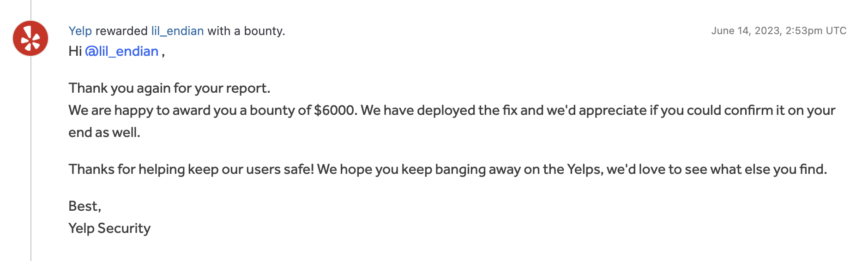The width and height of the screenshot is (868, 261).
Task: Click the June 14, 2023 timestamp
Action: coord(778,31)
